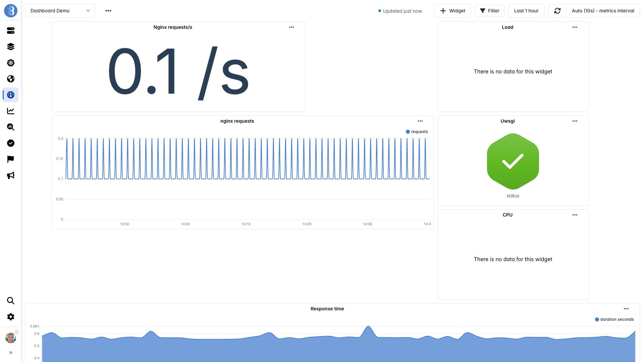The width and height of the screenshot is (644, 362).
Task: Click the Load widget title
Action: (507, 27)
